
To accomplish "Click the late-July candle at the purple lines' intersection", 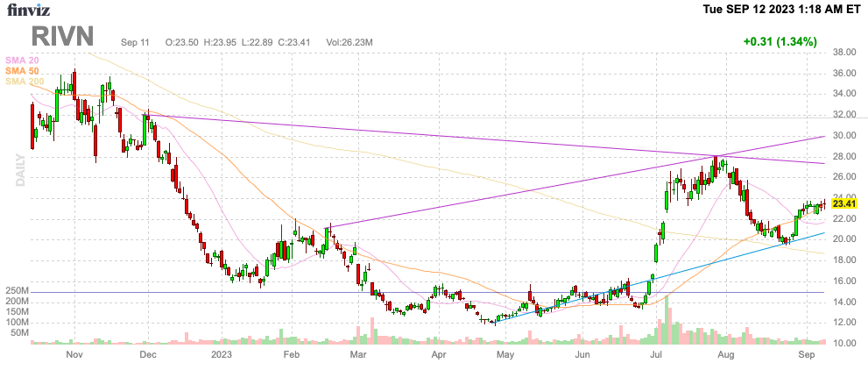I will 716,169.
